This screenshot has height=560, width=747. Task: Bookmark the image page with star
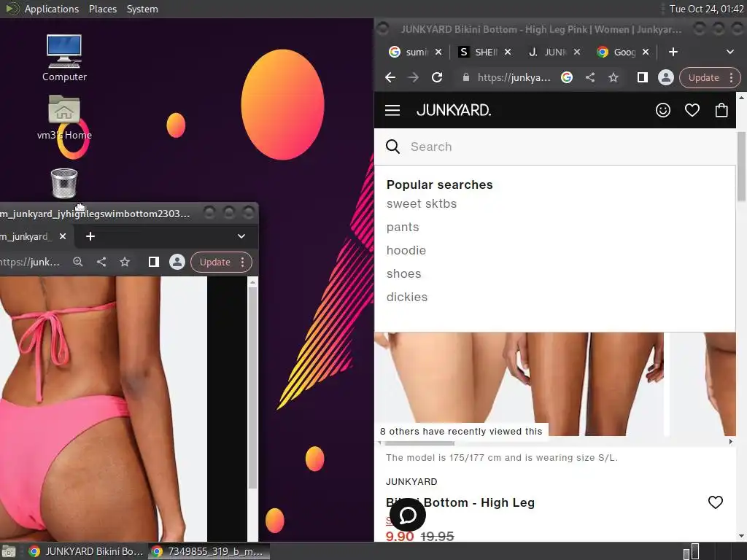pyautogui.click(x=124, y=262)
